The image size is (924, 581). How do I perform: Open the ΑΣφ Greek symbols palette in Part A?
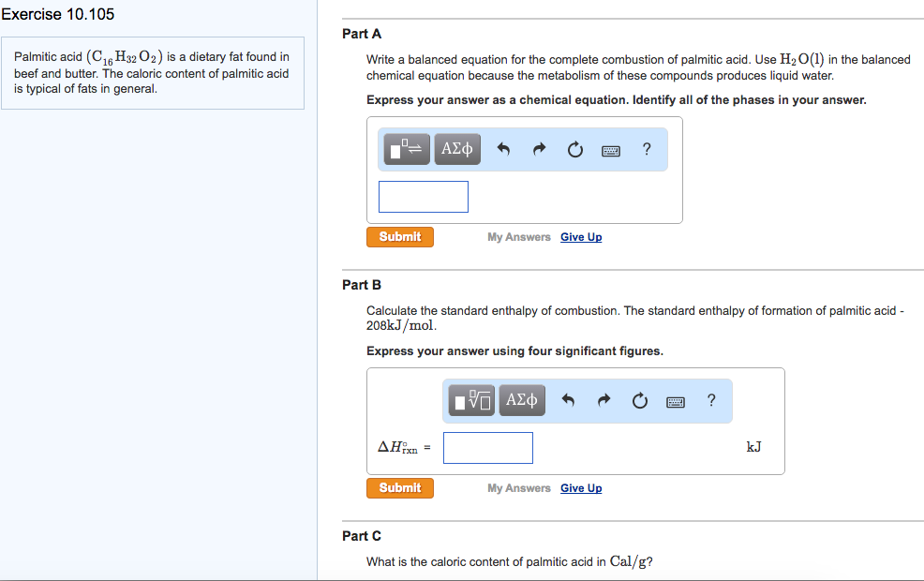tap(456, 148)
